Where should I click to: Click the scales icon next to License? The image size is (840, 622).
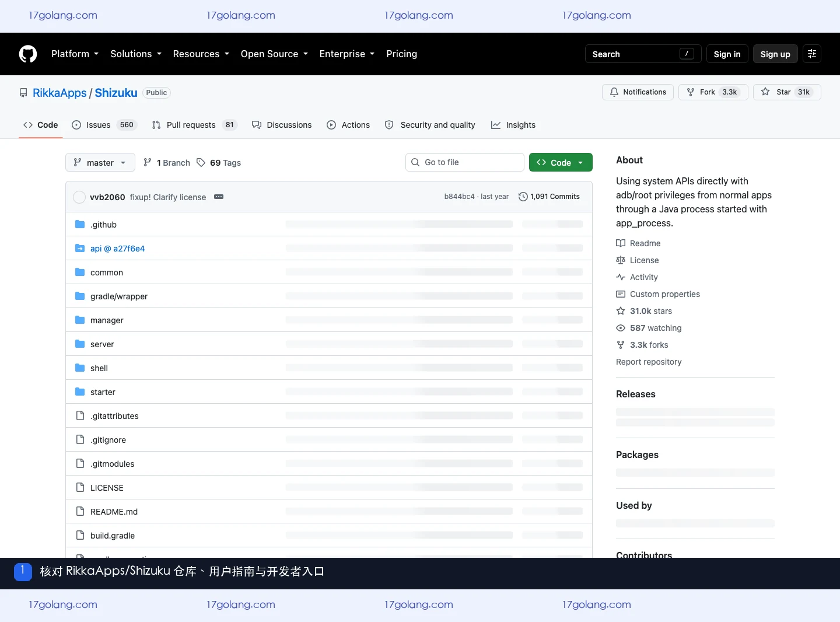coord(621,260)
